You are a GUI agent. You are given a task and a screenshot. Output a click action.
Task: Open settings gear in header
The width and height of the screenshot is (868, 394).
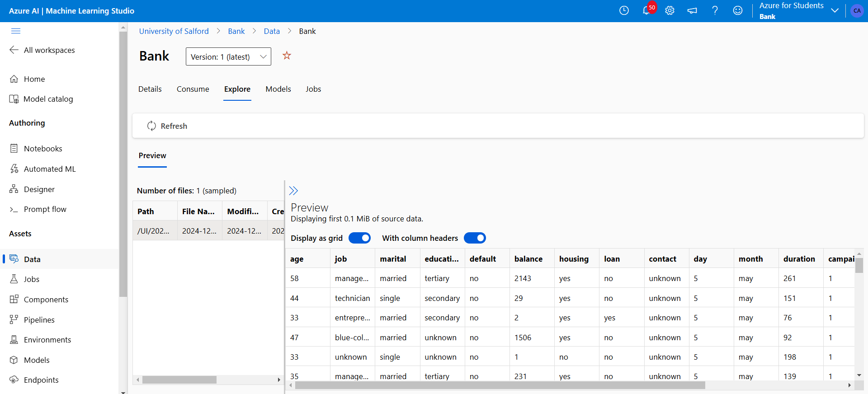(670, 10)
